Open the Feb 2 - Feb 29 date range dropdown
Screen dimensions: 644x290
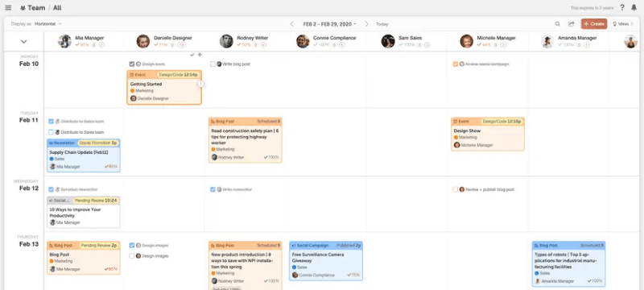point(329,24)
